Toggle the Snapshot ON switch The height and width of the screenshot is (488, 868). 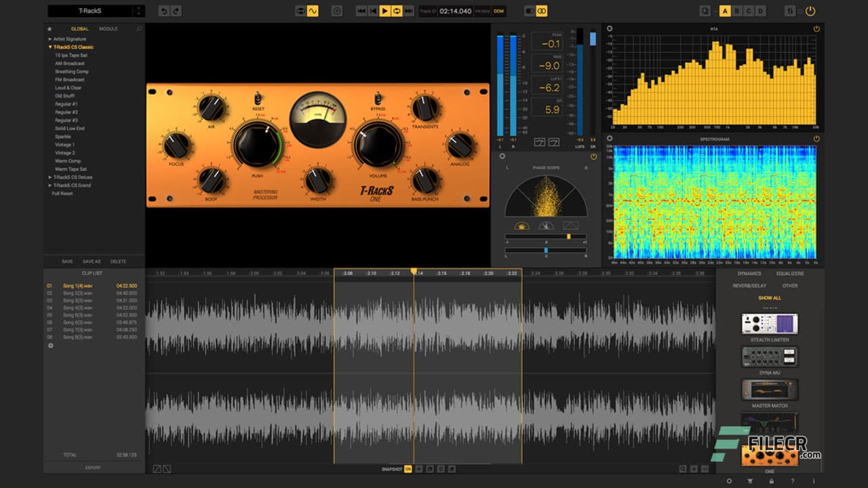point(408,468)
